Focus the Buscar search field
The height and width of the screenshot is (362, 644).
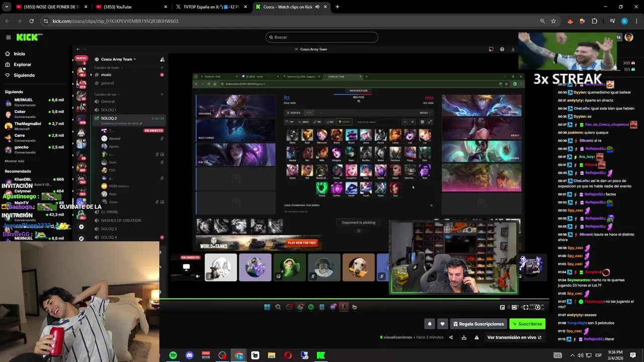click(322, 37)
